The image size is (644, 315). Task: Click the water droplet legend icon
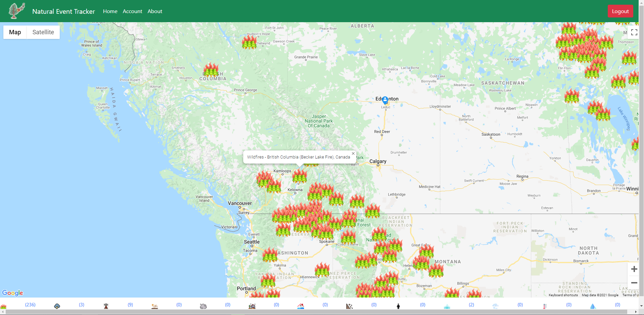click(x=593, y=306)
